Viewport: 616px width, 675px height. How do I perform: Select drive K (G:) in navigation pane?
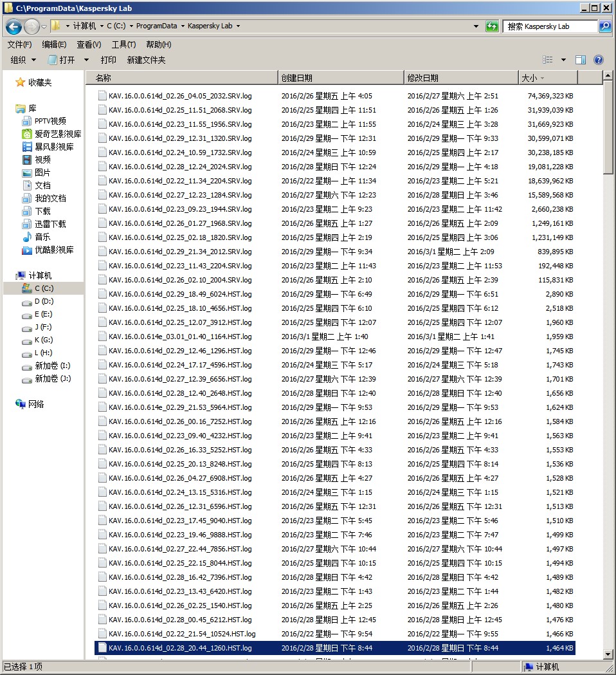click(x=38, y=340)
